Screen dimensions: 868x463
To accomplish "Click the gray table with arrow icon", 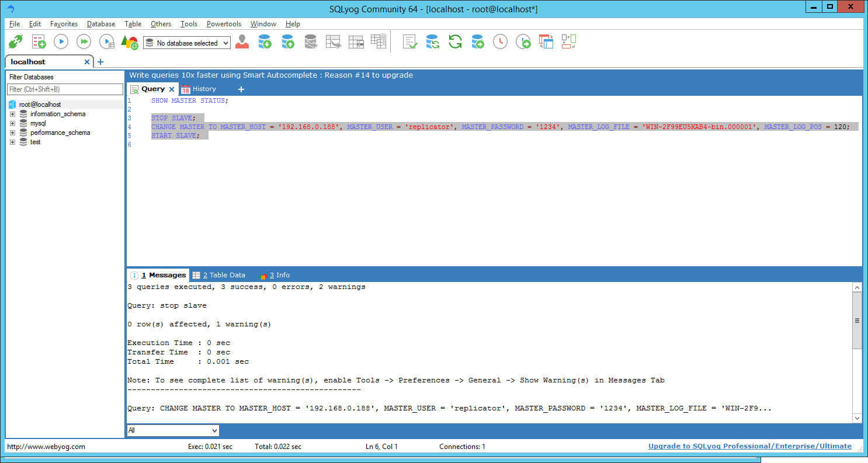I will coord(333,42).
